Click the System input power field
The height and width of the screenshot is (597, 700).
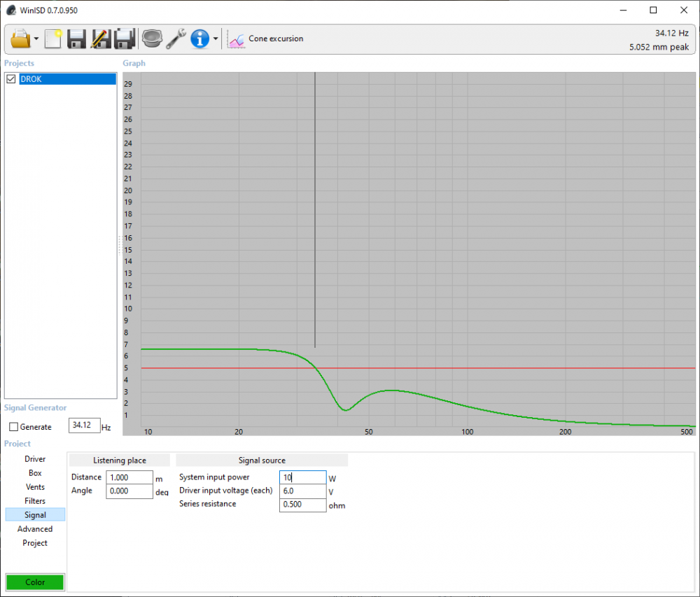coord(302,477)
